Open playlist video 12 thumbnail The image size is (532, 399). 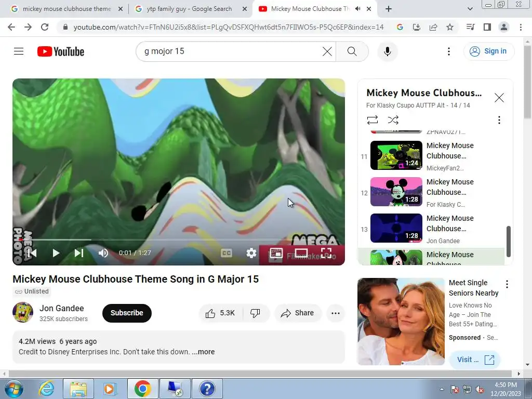396,192
